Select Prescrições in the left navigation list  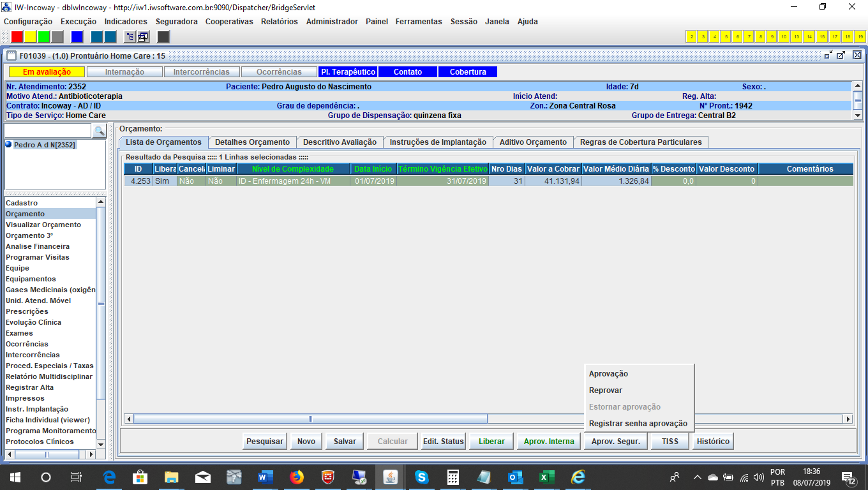tap(27, 311)
